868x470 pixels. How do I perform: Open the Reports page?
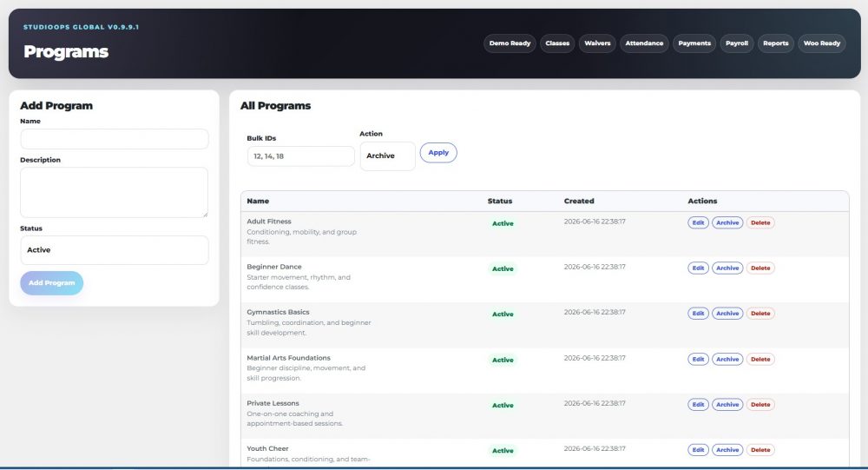775,43
